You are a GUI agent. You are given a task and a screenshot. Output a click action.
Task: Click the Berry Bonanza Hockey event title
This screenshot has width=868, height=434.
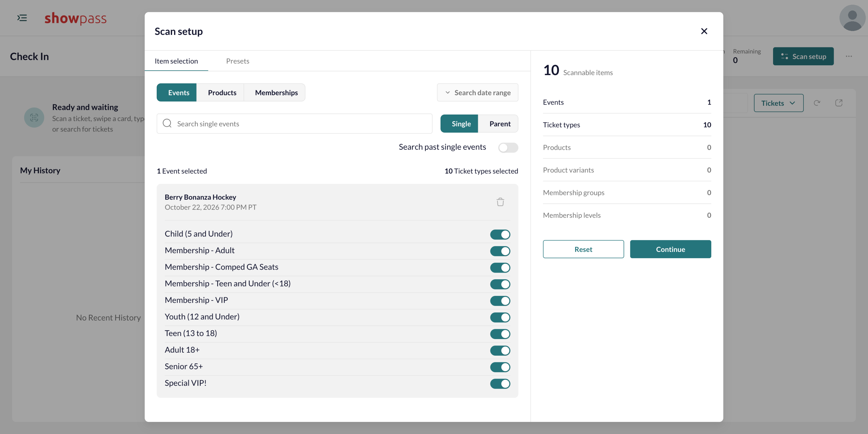point(200,197)
